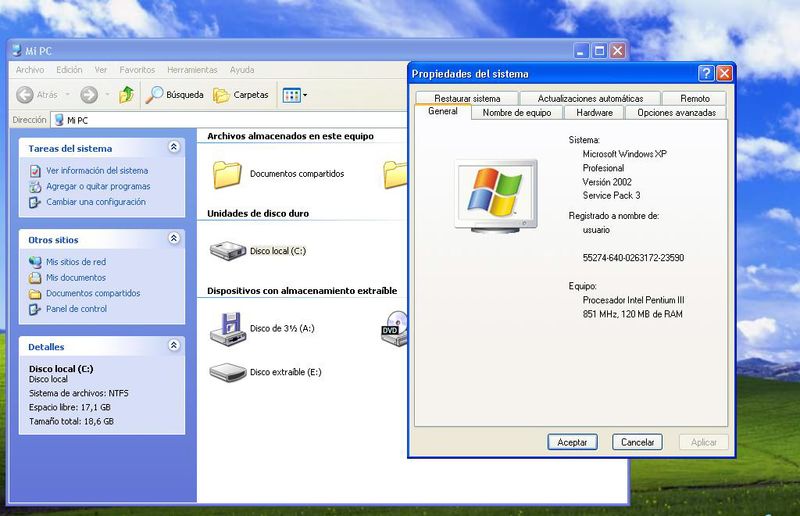The width and height of the screenshot is (800, 516).
Task: Click the help question mark button
Action: (x=706, y=73)
